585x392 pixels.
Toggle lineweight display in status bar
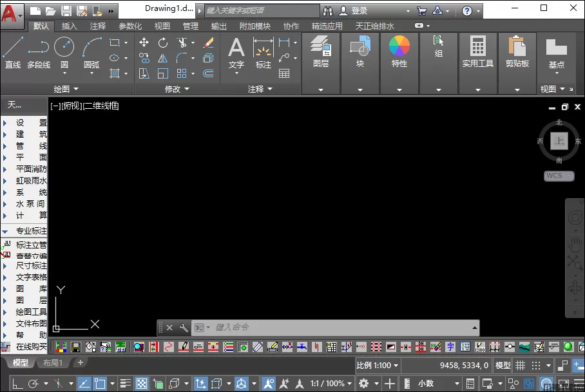tap(126, 384)
